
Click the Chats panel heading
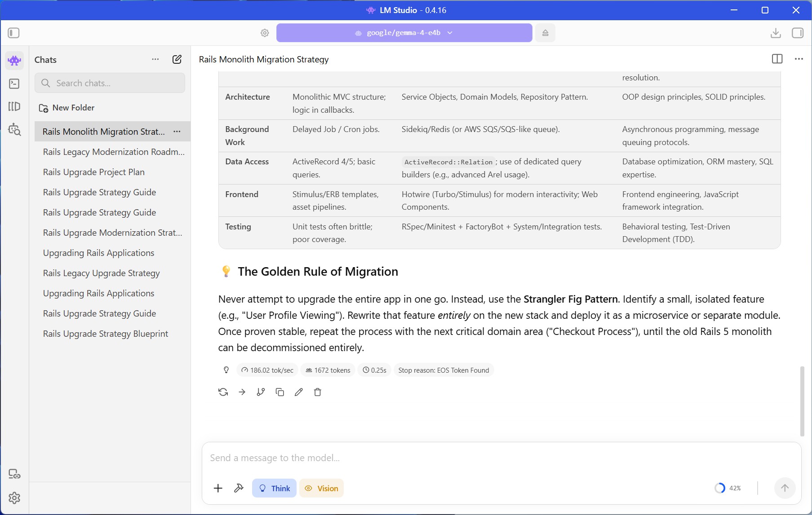point(45,60)
